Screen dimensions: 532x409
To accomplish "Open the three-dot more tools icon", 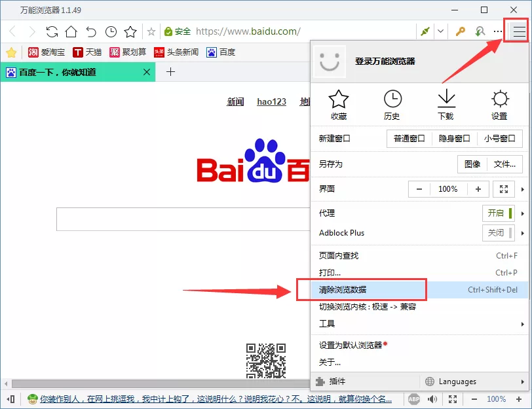I will [498, 31].
